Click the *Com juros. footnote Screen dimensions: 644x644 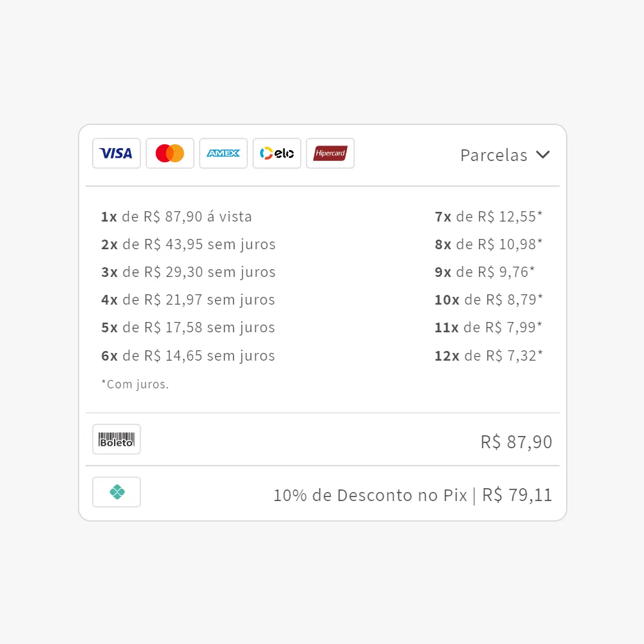135,384
